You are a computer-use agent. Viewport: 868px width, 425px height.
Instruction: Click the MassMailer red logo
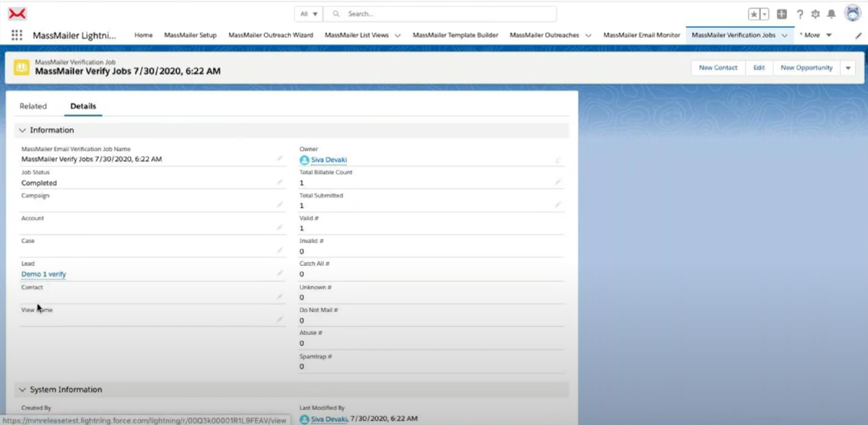tap(17, 14)
